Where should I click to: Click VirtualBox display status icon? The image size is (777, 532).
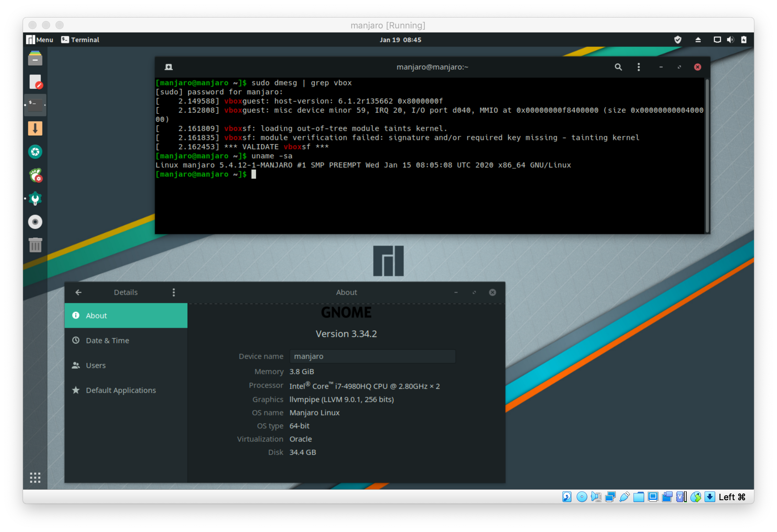[653, 496]
